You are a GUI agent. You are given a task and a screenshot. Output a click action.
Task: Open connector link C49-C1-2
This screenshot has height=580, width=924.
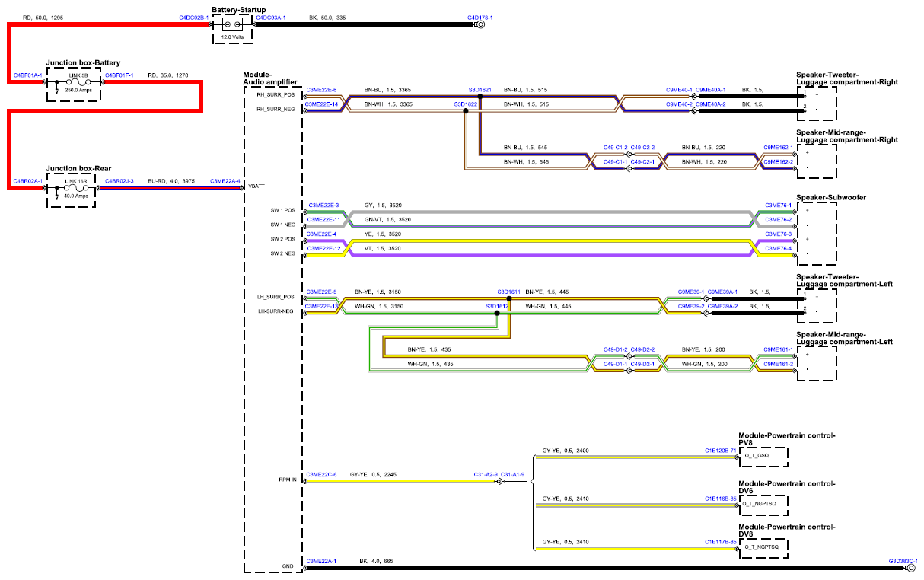tap(615, 147)
